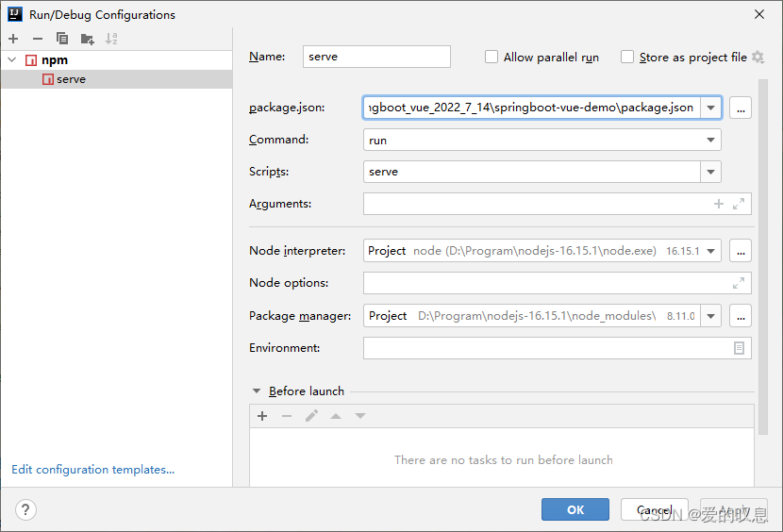Add new configuration with plus icon
Viewport: 783px width, 532px height.
(13, 39)
